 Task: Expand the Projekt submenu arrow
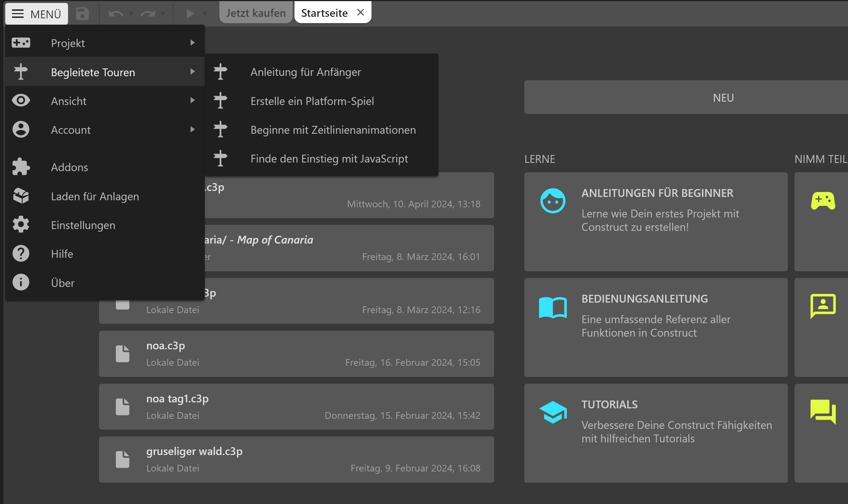coord(192,43)
